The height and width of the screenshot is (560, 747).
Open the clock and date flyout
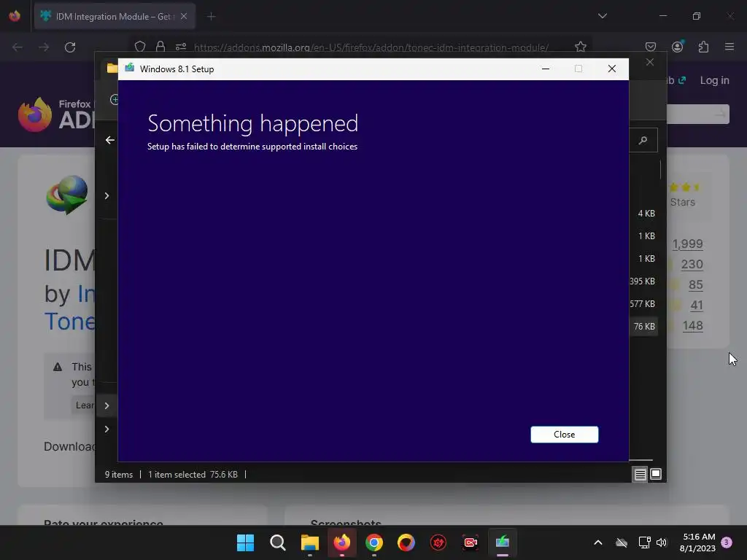tap(697, 542)
